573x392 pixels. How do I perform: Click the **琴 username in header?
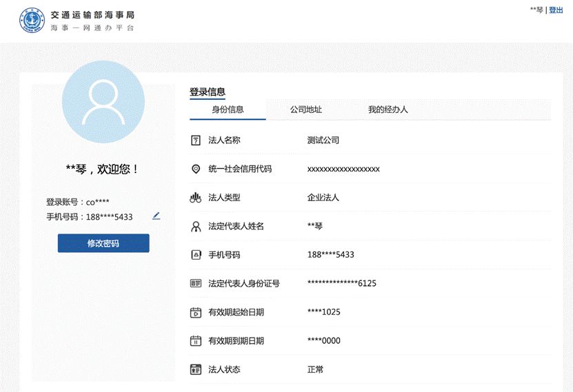click(536, 10)
